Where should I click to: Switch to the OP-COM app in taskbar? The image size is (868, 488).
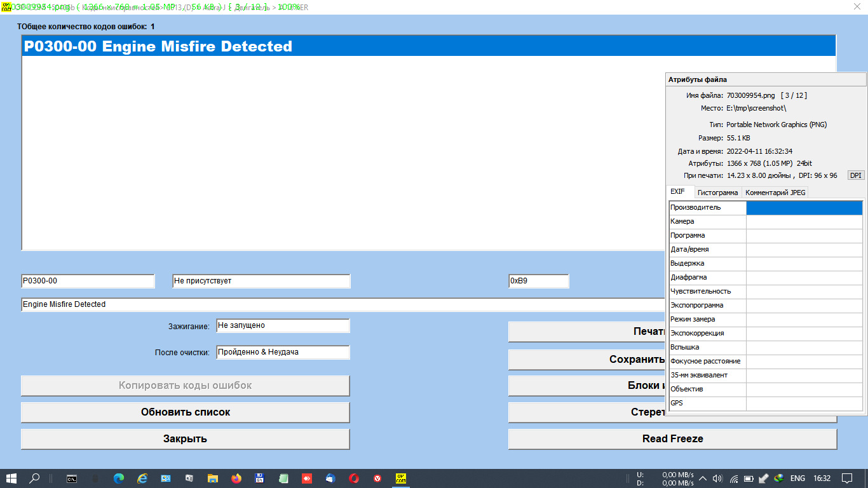(401, 478)
